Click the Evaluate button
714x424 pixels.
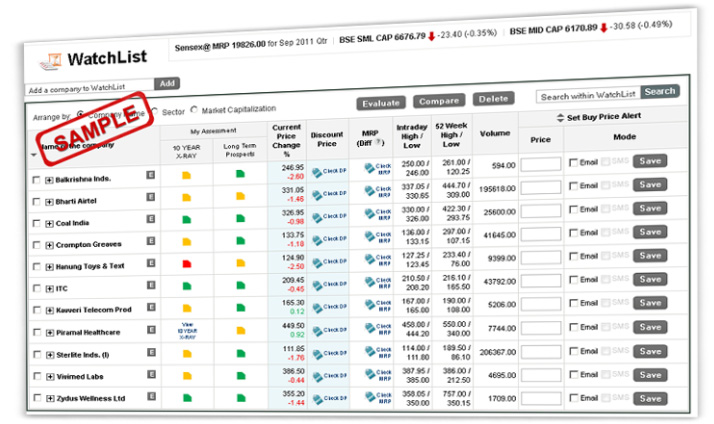(381, 103)
